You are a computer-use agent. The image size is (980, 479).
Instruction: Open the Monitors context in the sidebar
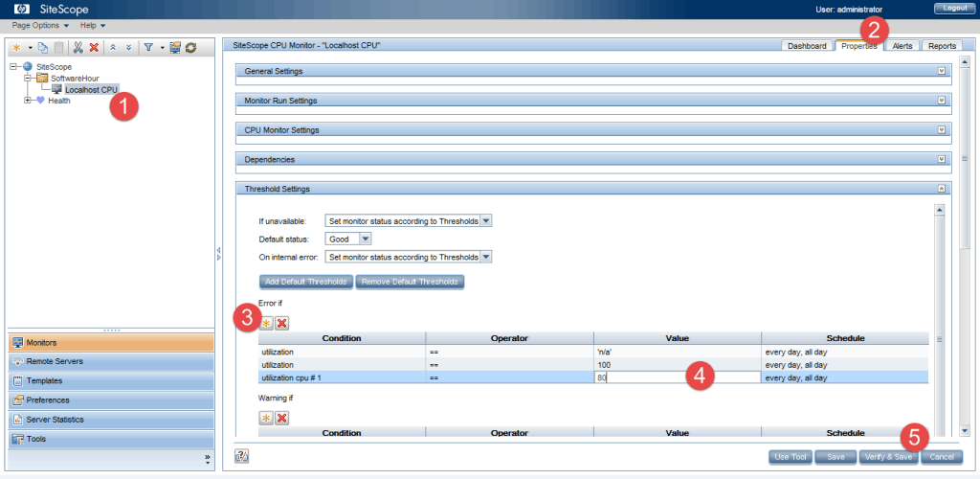110,343
